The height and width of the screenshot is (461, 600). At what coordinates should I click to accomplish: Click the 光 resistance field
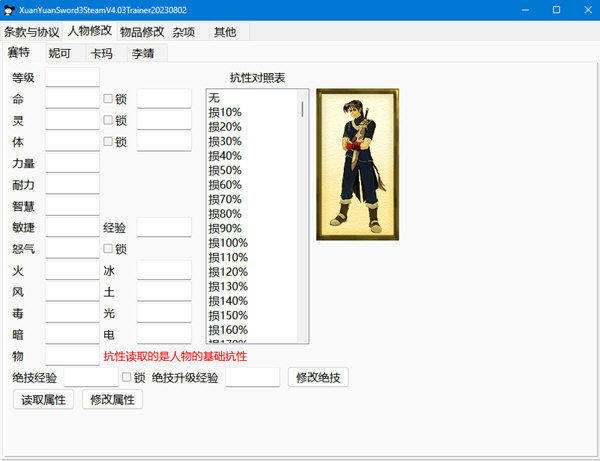164,313
